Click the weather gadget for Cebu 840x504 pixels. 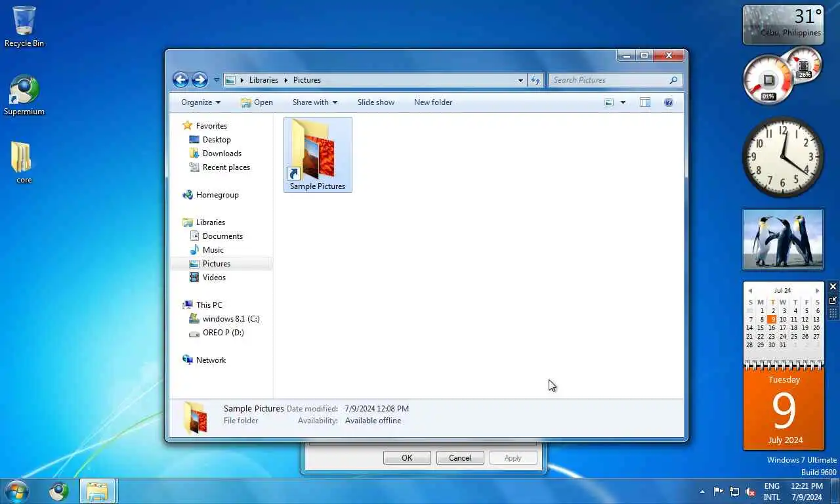click(x=782, y=25)
